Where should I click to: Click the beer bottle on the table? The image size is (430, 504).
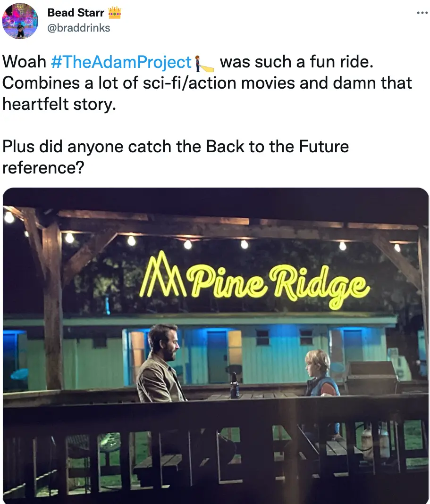pyautogui.click(x=235, y=385)
